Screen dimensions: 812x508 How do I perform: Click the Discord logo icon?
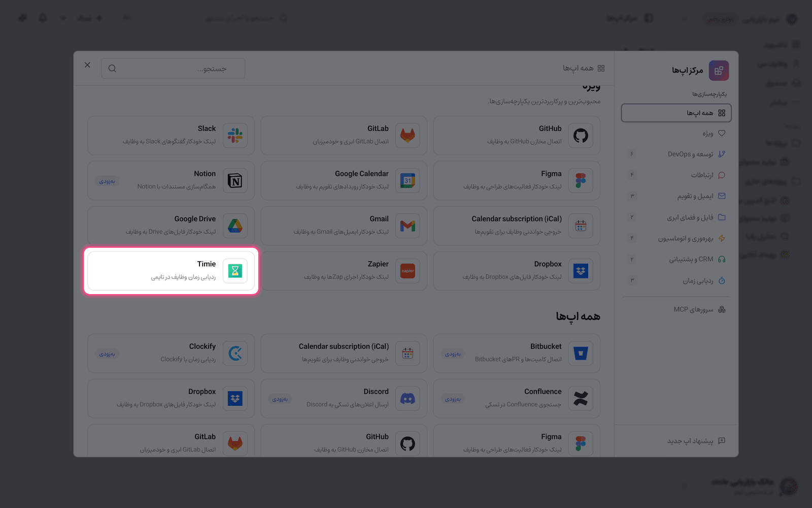click(x=408, y=398)
